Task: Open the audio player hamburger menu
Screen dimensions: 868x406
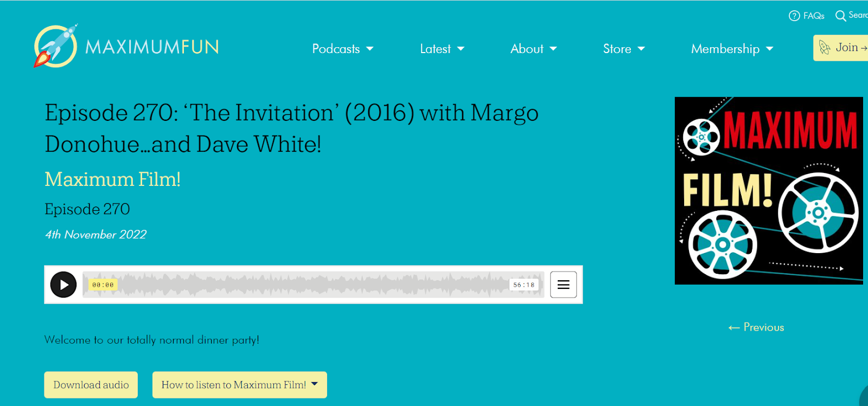Action: (563, 285)
